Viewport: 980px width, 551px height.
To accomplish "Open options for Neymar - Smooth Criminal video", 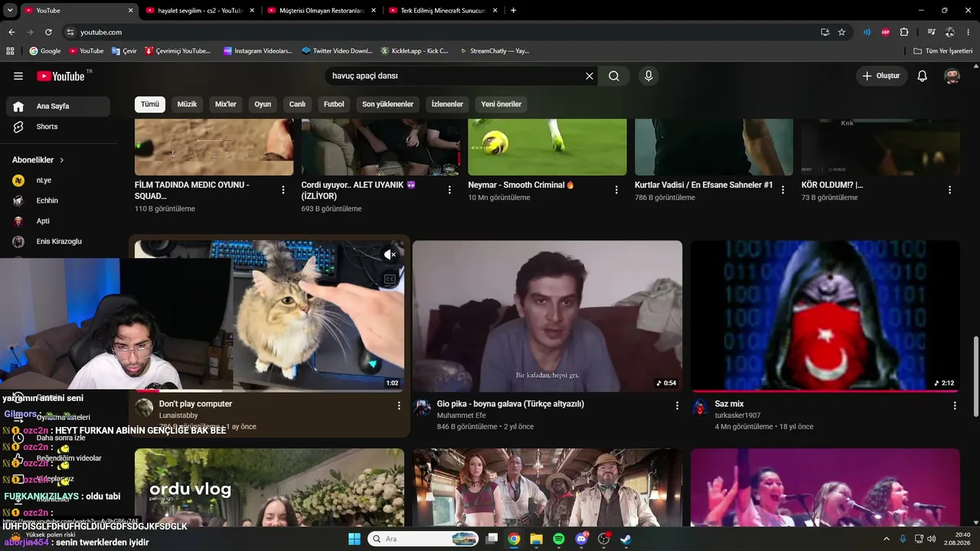I will [x=616, y=190].
